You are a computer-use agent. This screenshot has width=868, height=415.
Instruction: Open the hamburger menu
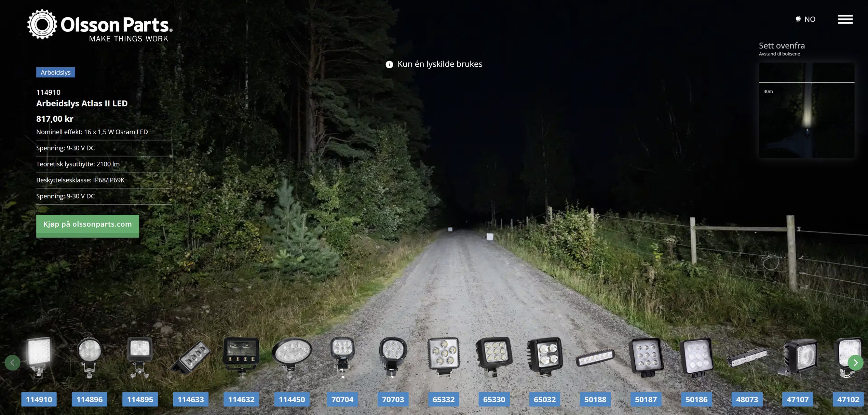pos(845,19)
